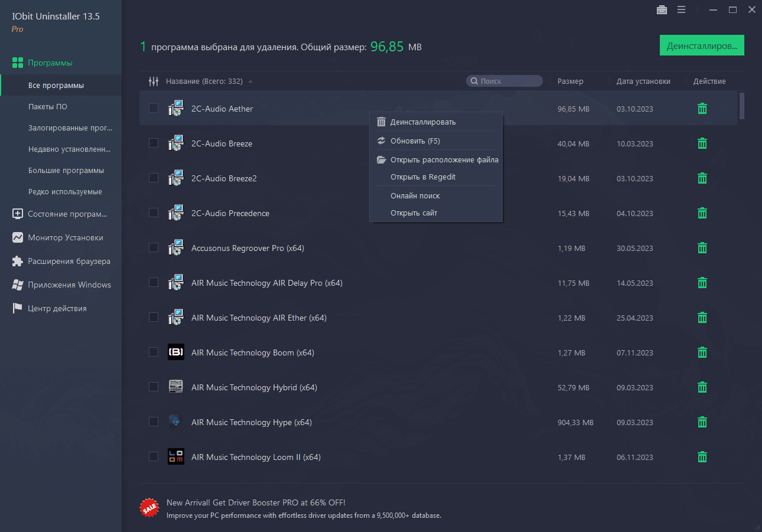Collapse the Программы sidebar section
Screen dimensions: 762x532
coord(50,63)
